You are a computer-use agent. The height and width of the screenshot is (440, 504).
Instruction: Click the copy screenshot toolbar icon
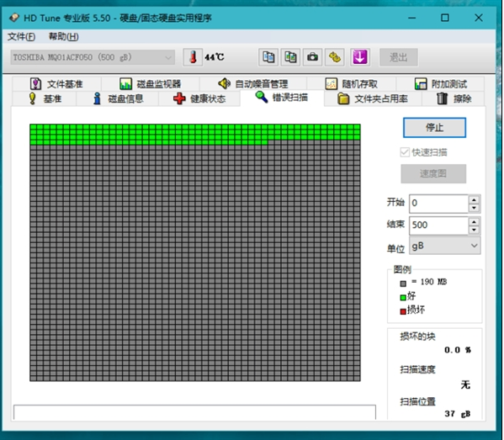click(290, 57)
